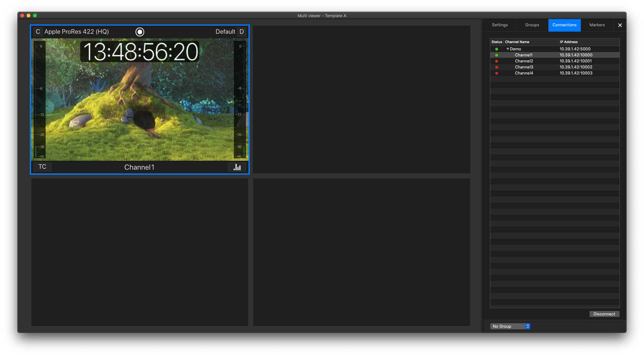Select Channel3 in the connections list

[x=555, y=67]
